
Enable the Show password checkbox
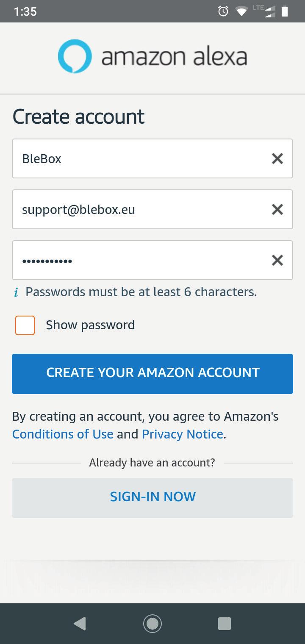(x=25, y=325)
